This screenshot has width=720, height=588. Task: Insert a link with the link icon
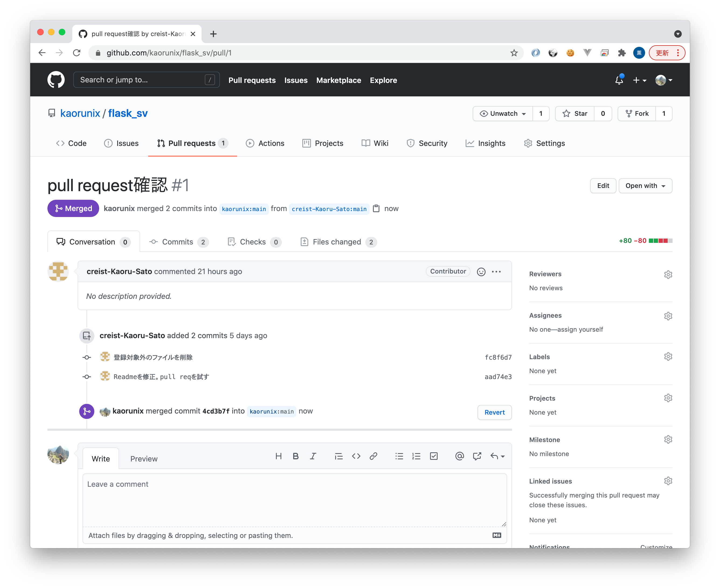(x=373, y=456)
